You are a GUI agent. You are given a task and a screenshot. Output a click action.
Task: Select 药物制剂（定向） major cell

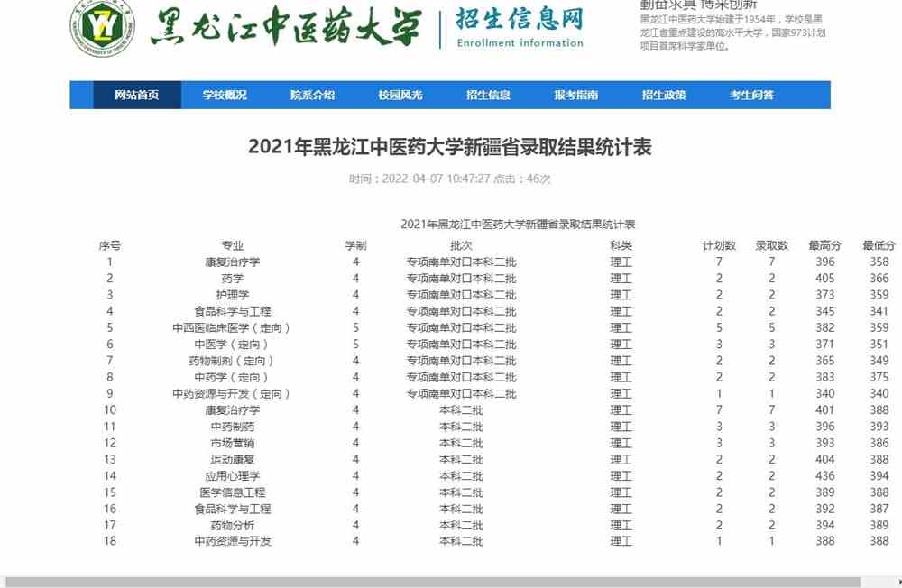(x=231, y=361)
